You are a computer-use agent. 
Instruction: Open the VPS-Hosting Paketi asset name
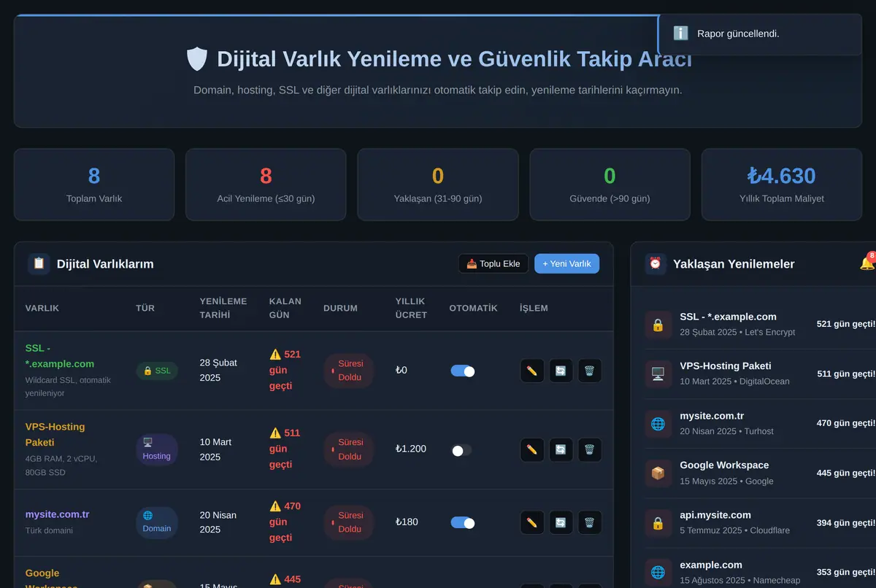pos(55,435)
